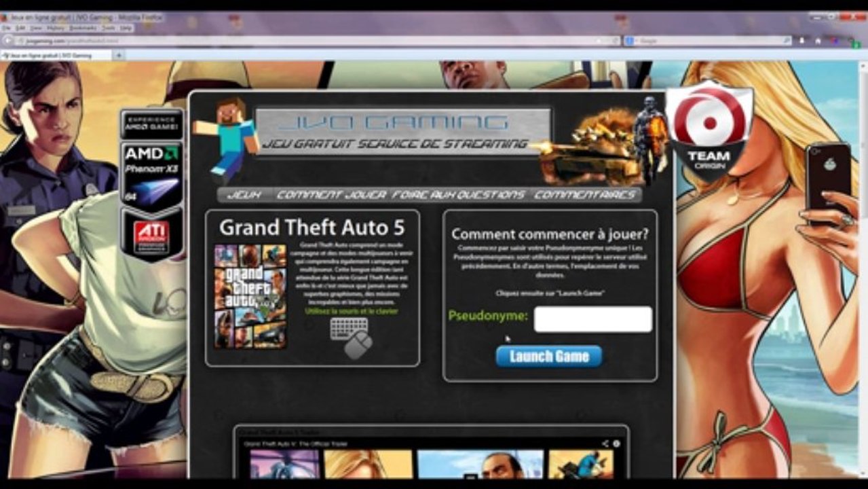
Task: Click the trailer share icon
Action: pyautogui.click(x=605, y=443)
